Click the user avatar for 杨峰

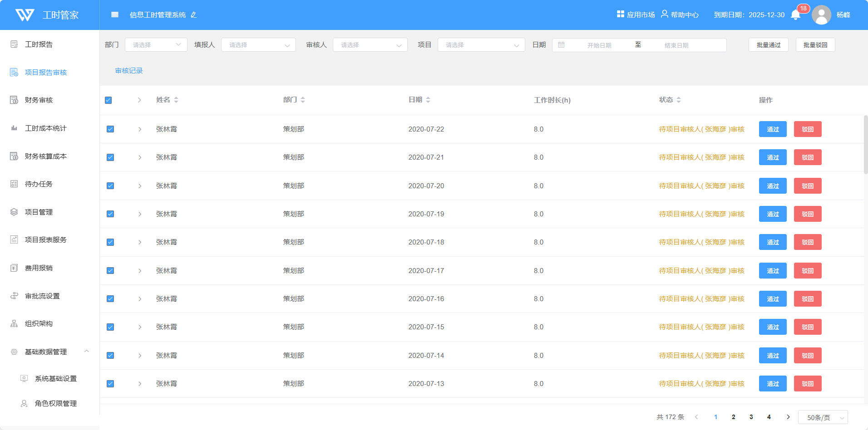click(821, 15)
